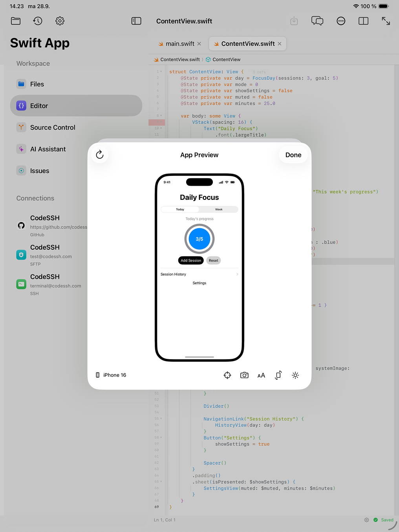Adjust text size with the AA icon
The height and width of the screenshot is (532, 399).
pyautogui.click(x=261, y=375)
